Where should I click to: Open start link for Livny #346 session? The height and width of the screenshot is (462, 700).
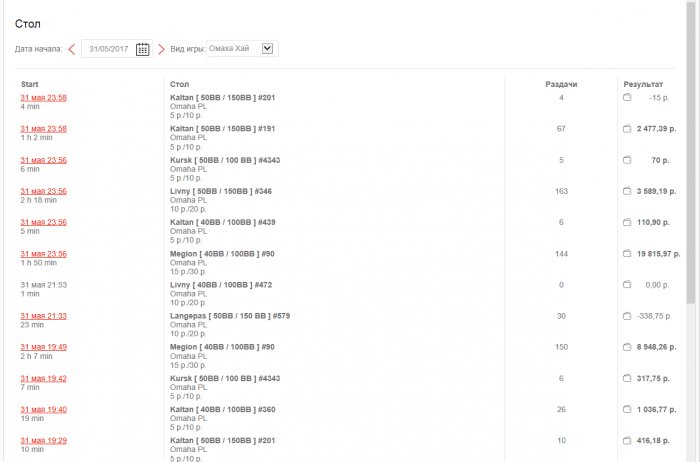click(x=43, y=191)
